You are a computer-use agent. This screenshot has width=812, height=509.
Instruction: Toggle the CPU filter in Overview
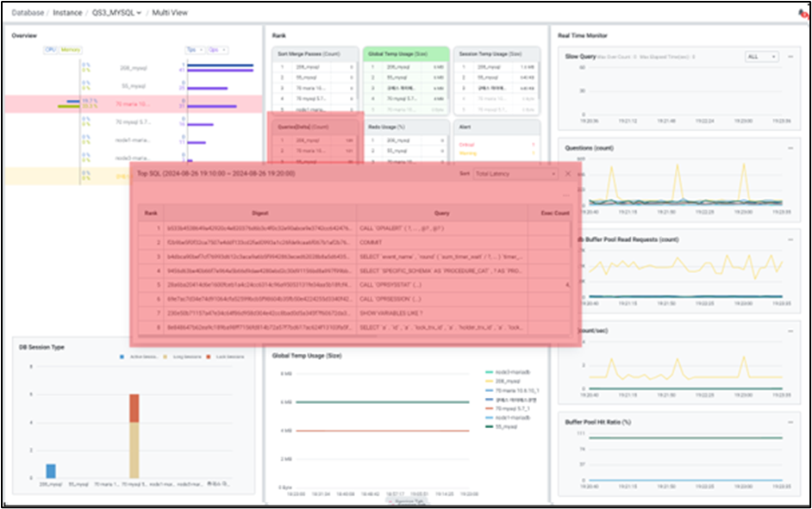pyautogui.click(x=50, y=50)
